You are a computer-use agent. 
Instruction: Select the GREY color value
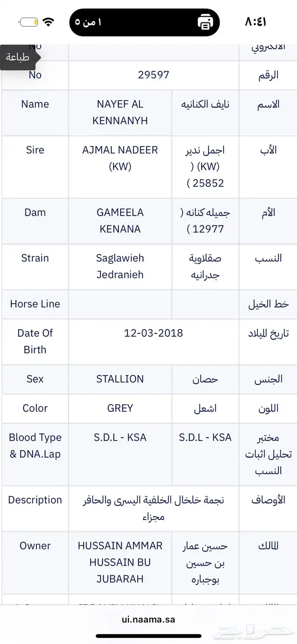point(120,408)
